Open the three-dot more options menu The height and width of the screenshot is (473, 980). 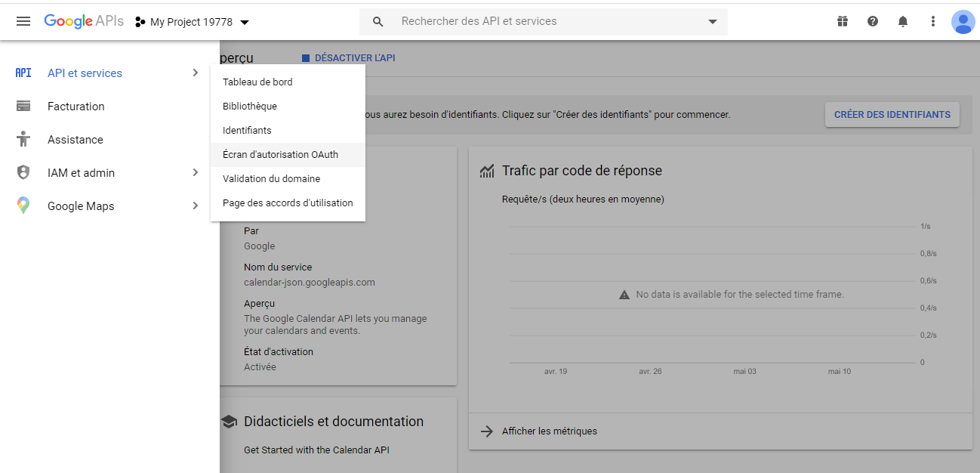point(933,21)
